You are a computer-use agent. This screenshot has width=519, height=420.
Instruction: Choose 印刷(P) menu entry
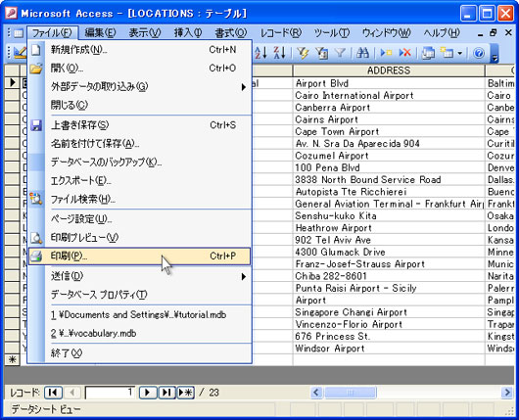[139, 257]
